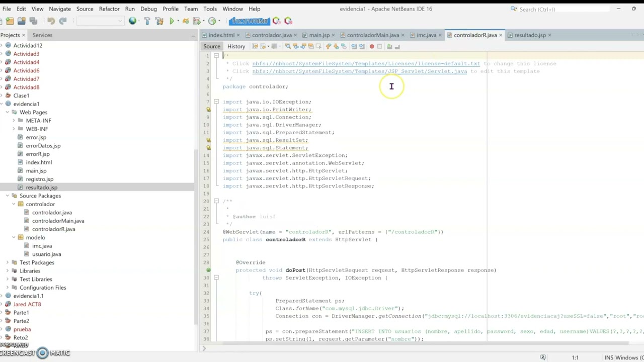The width and height of the screenshot is (644, 362).
Task: Click the Find Next Occurrence icon
Action: click(303, 46)
